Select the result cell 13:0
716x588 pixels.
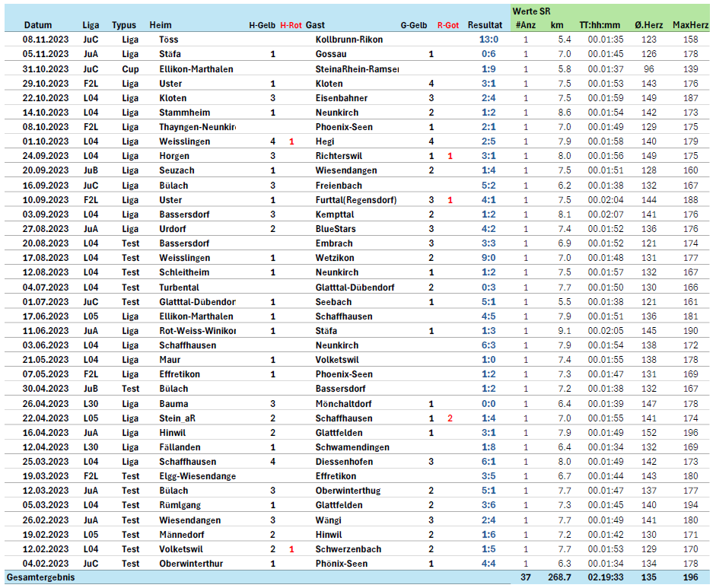488,40
